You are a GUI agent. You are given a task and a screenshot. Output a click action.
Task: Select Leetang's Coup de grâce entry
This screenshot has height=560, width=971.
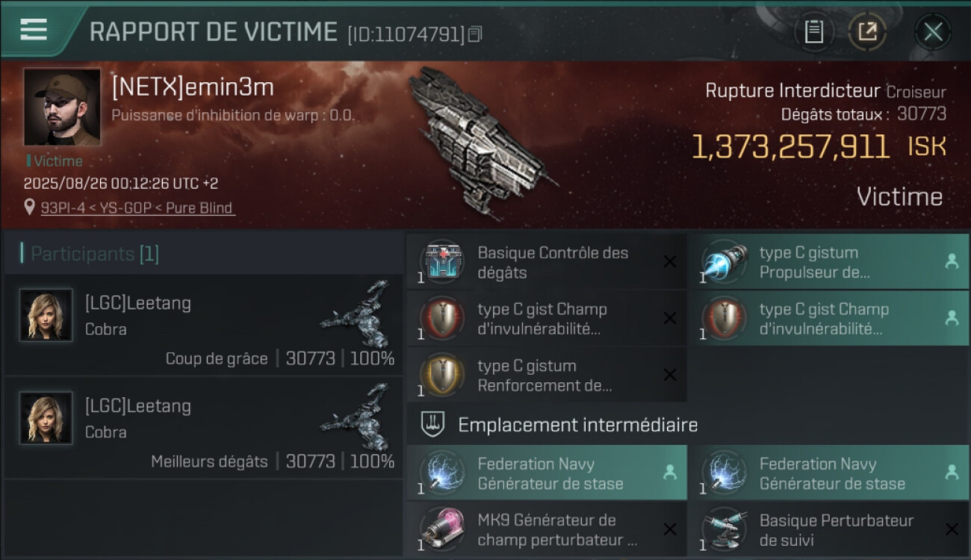203,325
